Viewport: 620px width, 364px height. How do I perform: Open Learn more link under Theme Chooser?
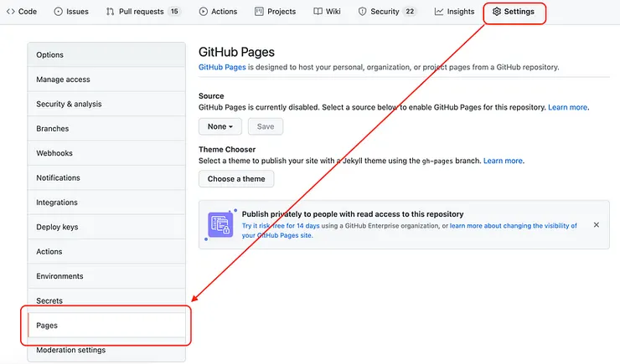(x=503, y=161)
